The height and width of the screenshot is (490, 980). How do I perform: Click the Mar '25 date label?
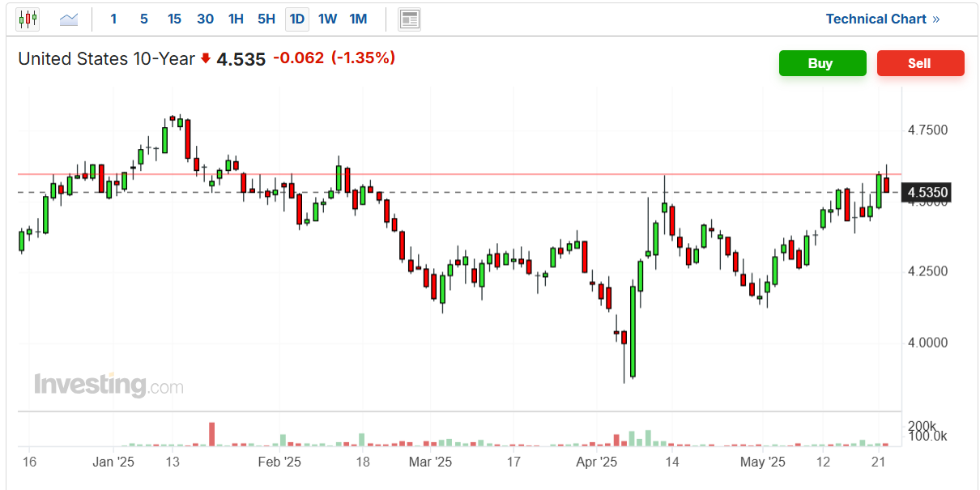tap(431, 462)
